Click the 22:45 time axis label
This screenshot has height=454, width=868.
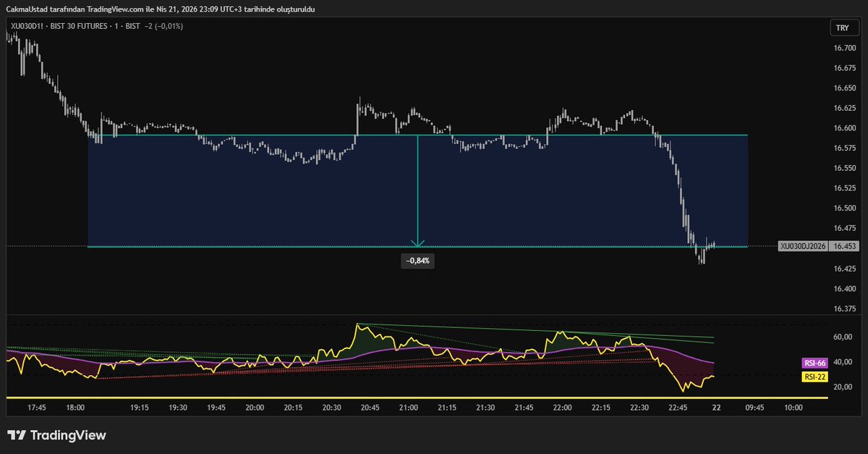(x=678, y=408)
